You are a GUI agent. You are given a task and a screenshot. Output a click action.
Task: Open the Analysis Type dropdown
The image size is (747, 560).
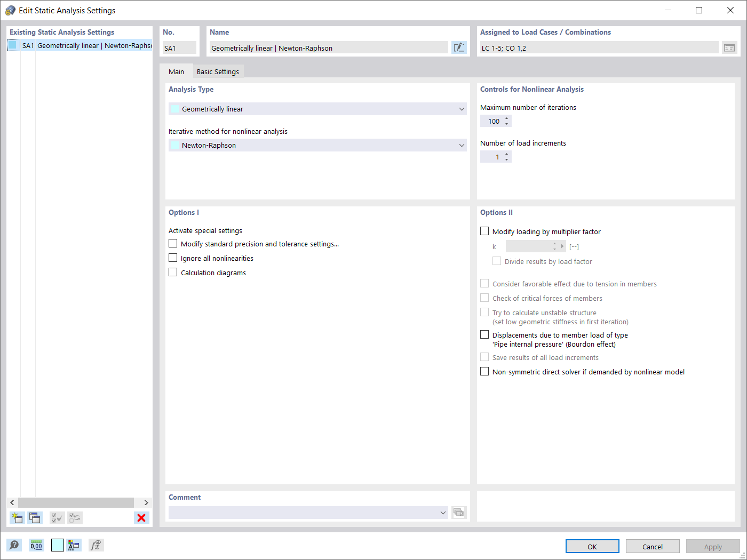pos(462,109)
